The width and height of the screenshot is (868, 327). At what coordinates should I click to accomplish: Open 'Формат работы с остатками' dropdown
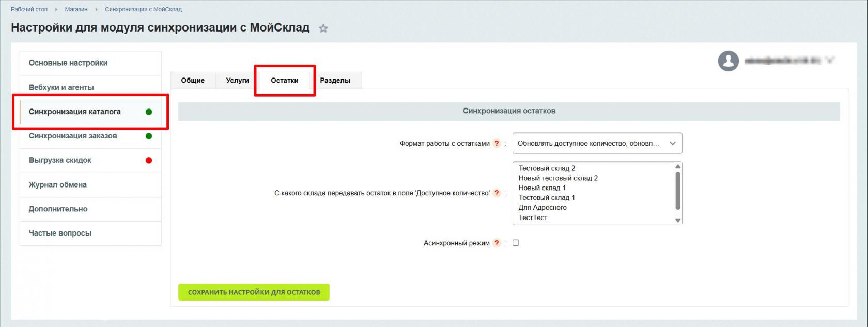click(597, 144)
